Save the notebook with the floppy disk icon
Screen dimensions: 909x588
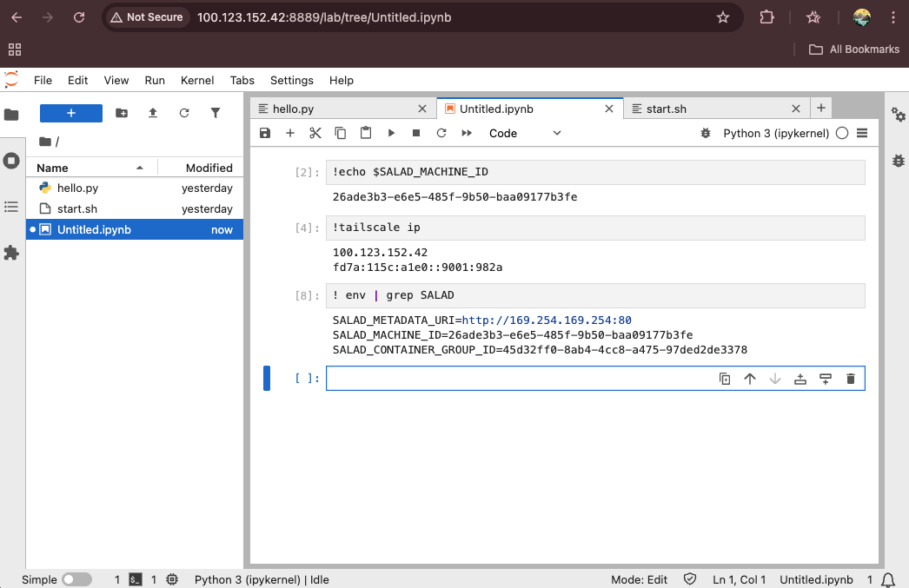point(265,133)
